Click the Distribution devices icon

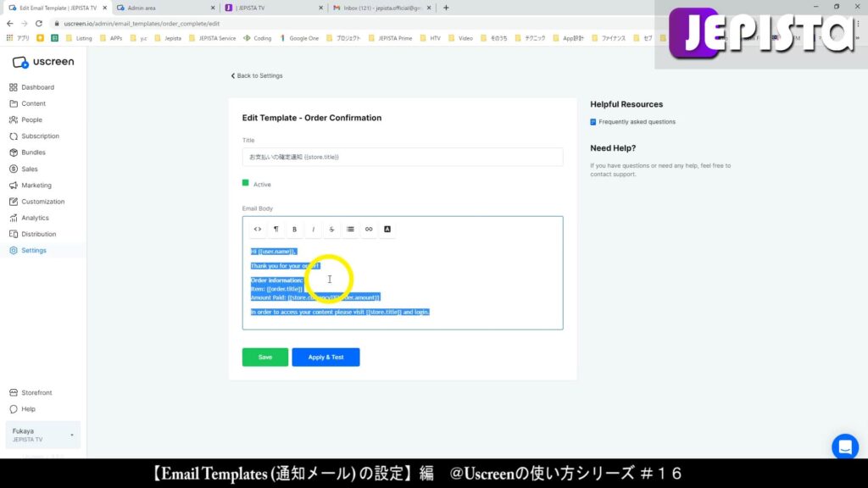point(14,234)
